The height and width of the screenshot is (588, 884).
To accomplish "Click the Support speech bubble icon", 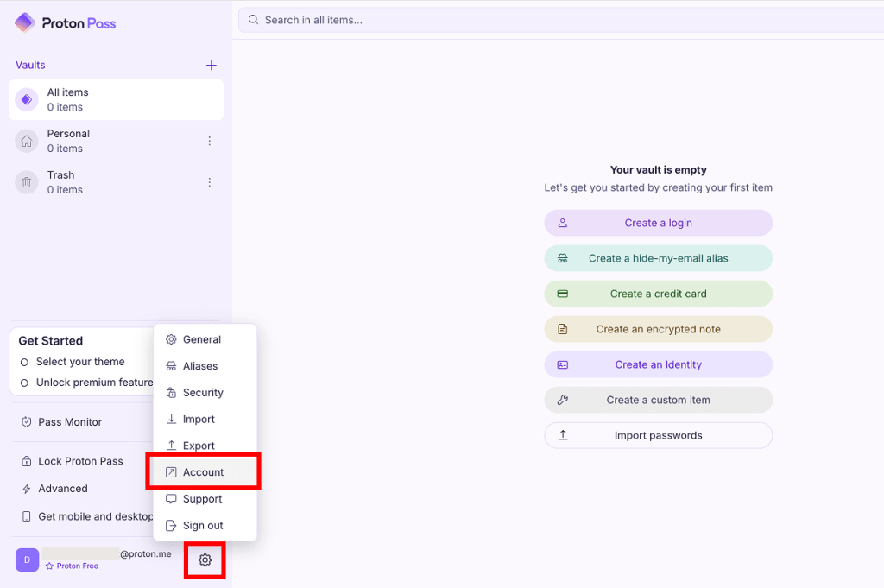I will (171, 498).
